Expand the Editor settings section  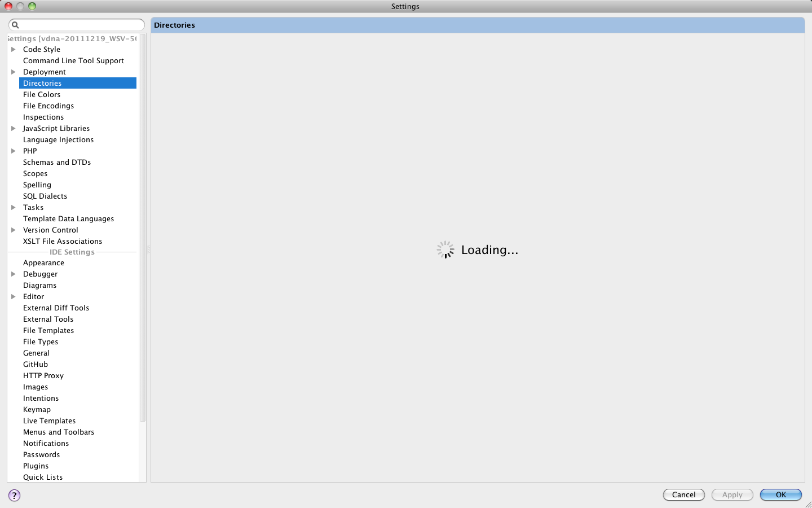click(14, 296)
